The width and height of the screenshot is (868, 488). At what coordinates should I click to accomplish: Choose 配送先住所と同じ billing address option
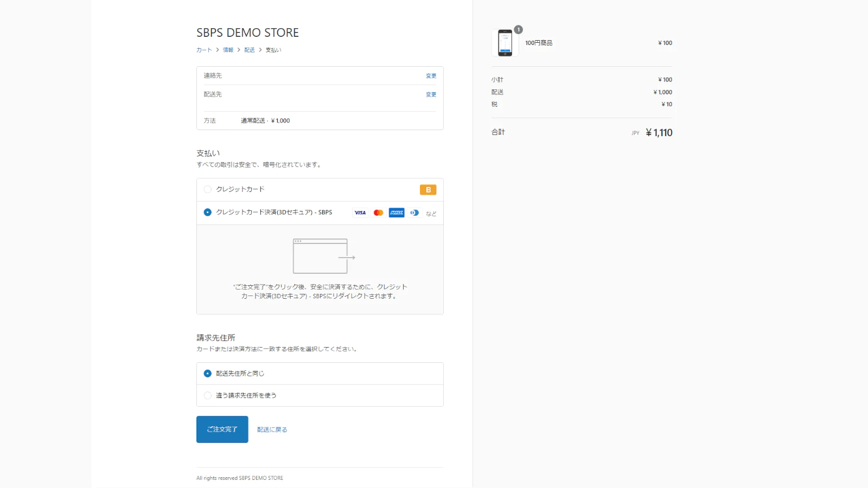207,374
